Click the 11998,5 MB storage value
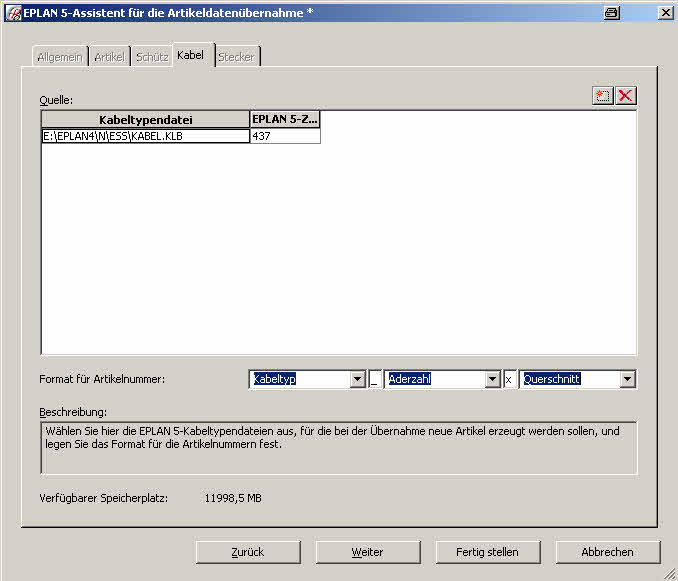Viewport: 678px width, 581px height. pyautogui.click(x=233, y=498)
